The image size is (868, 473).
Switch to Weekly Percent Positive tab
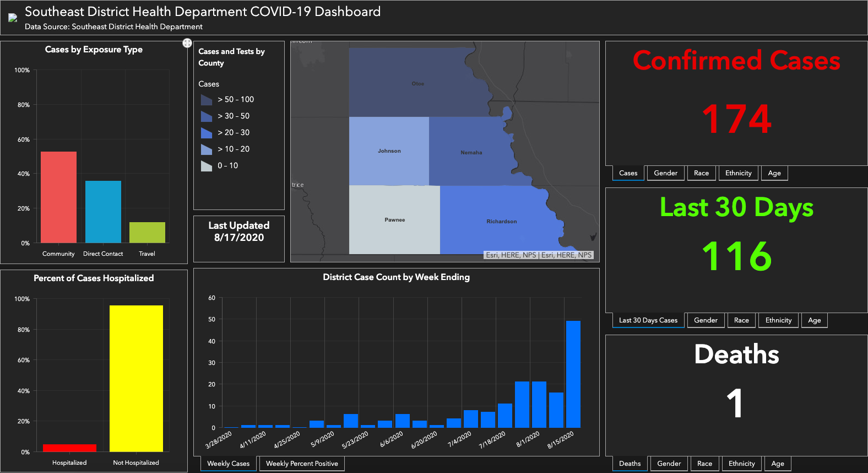click(302, 464)
